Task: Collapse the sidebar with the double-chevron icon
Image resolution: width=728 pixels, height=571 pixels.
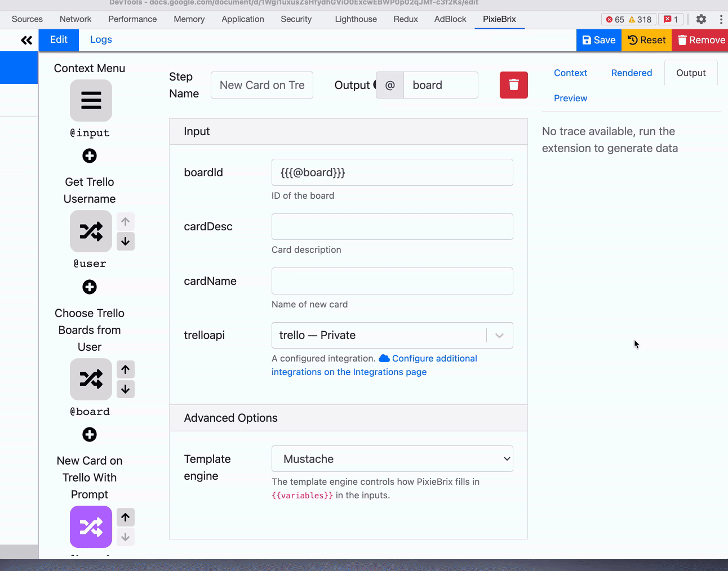Action: point(26,40)
